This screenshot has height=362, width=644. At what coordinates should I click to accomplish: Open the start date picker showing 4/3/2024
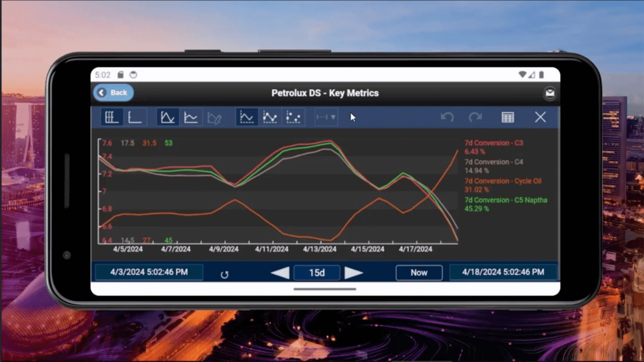[x=148, y=272]
